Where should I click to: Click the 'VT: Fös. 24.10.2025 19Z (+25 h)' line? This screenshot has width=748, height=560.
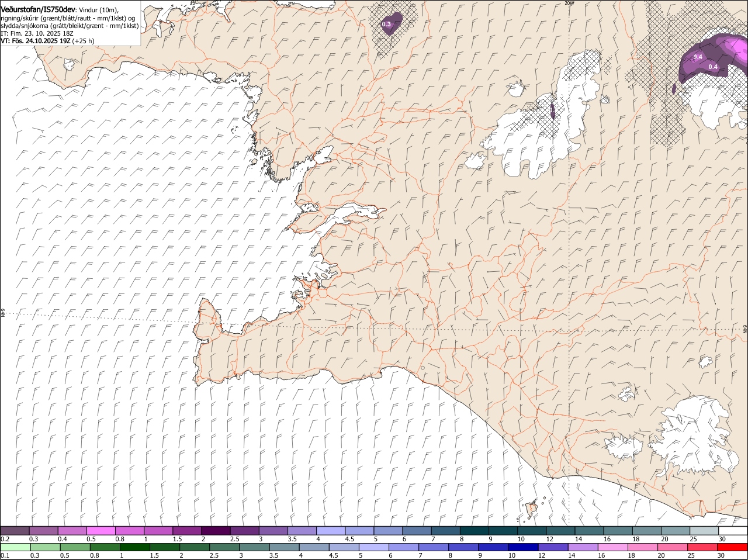pyautogui.click(x=47, y=41)
